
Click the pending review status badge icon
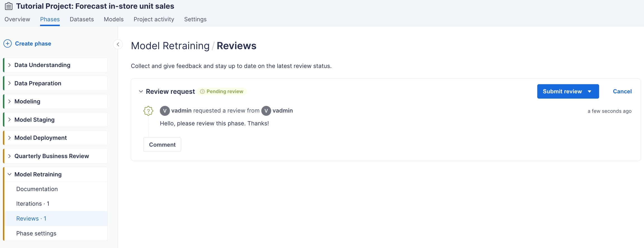tap(202, 92)
